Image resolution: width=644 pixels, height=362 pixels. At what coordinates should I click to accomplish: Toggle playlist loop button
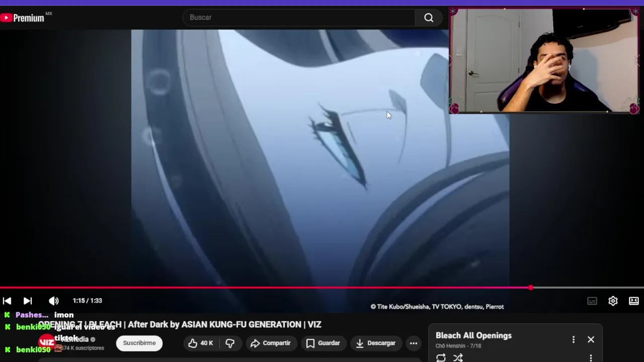click(441, 357)
